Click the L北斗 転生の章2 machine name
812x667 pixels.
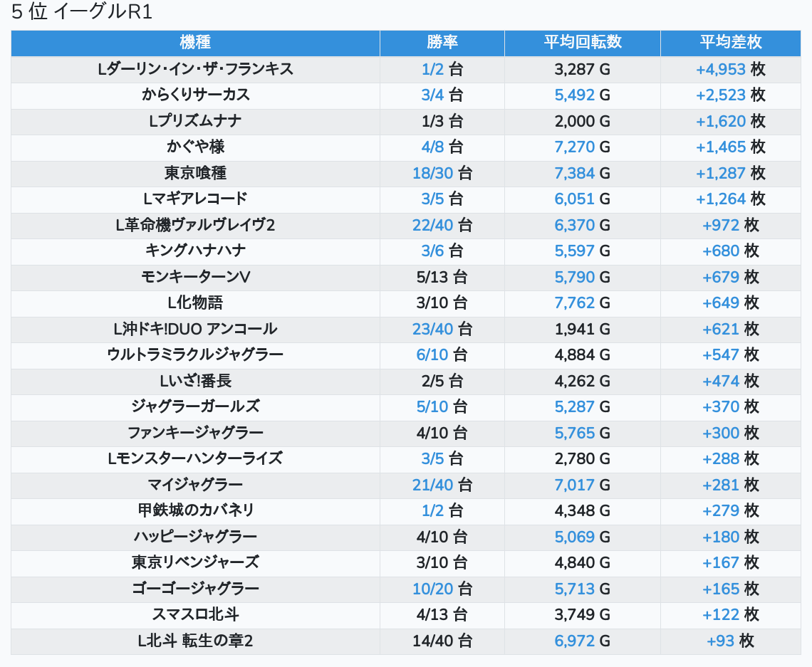coord(195,641)
